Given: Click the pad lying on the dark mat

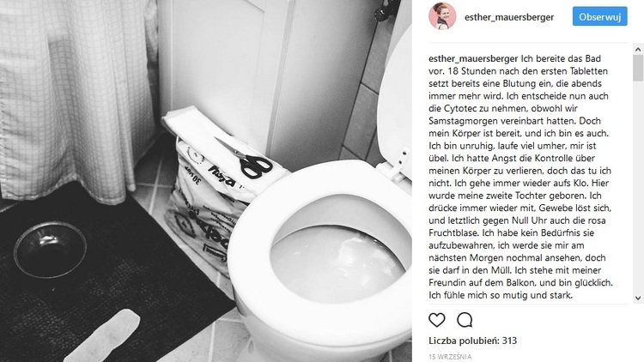Looking at the screenshot, I should [106, 336].
